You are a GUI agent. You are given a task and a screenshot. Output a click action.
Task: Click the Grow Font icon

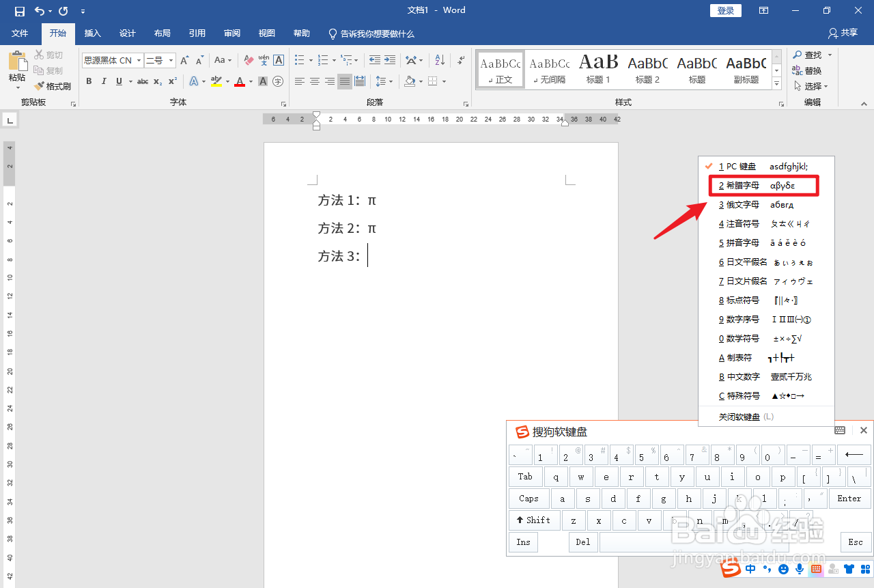click(x=184, y=60)
